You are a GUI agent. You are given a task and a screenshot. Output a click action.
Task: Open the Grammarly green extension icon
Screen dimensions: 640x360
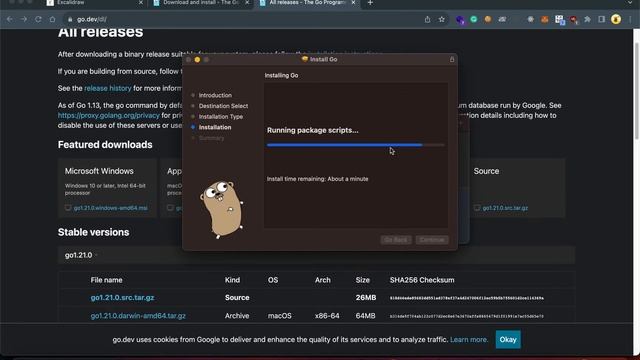click(474, 19)
